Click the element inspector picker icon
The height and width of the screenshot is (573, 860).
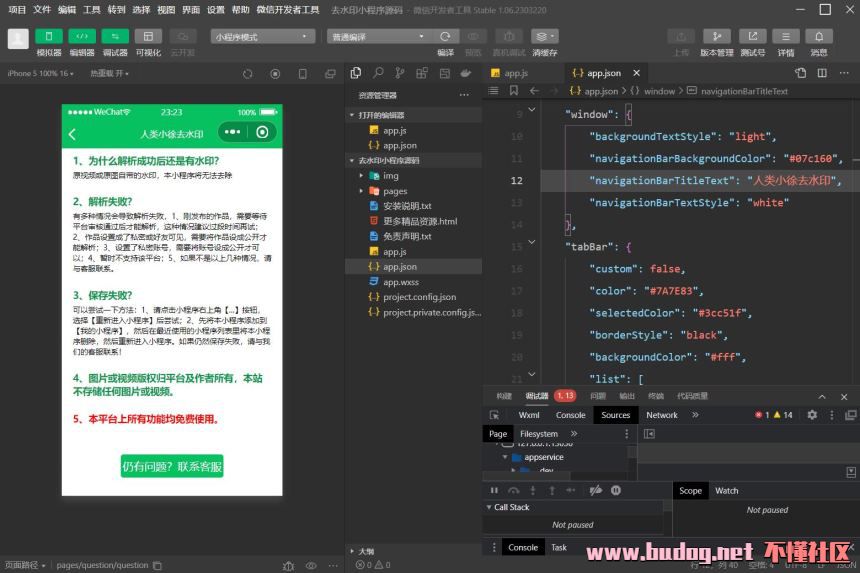pyautogui.click(x=494, y=415)
